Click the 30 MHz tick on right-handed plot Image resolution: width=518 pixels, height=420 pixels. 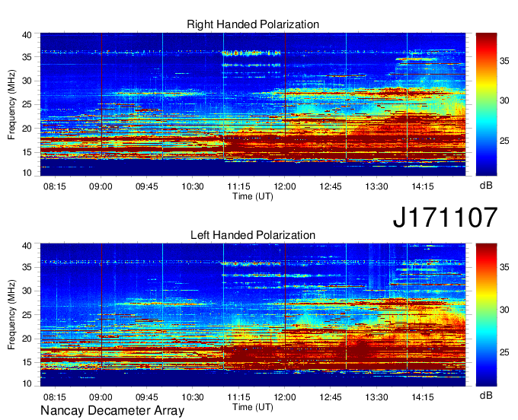(27, 81)
